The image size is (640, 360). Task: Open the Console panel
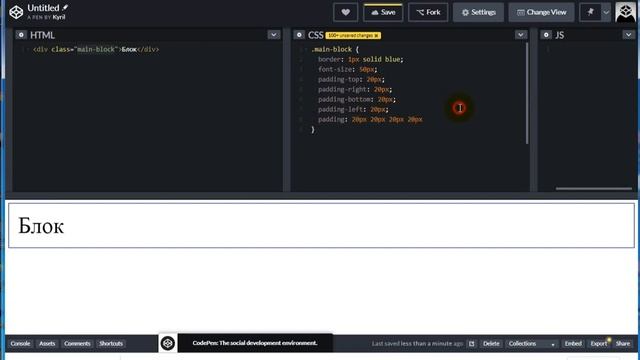pyautogui.click(x=20, y=344)
